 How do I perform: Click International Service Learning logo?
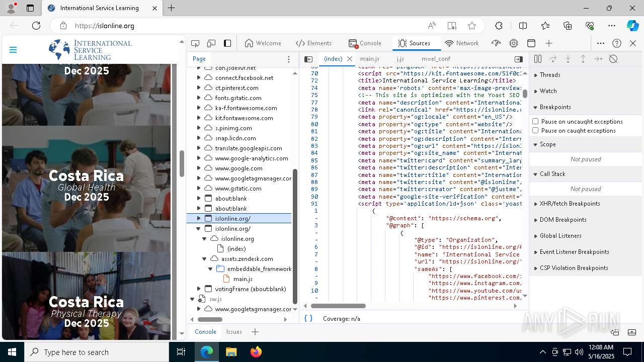(x=90, y=50)
